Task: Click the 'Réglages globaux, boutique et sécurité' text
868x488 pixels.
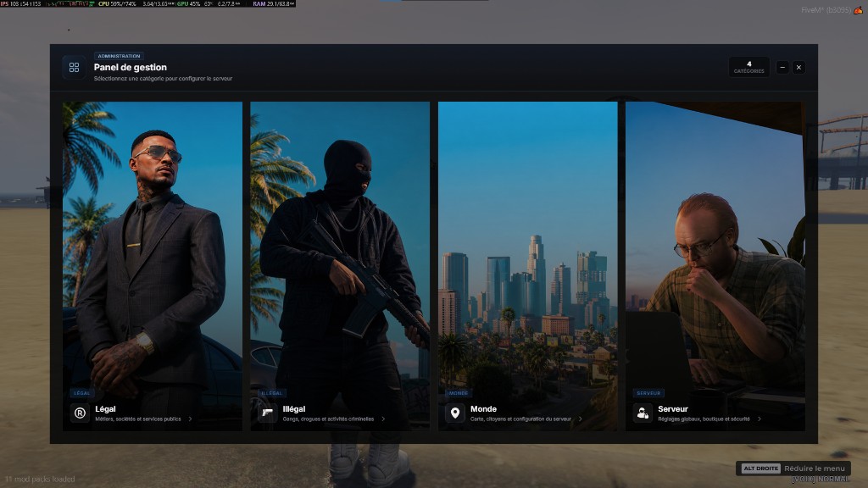Action: [x=704, y=419]
